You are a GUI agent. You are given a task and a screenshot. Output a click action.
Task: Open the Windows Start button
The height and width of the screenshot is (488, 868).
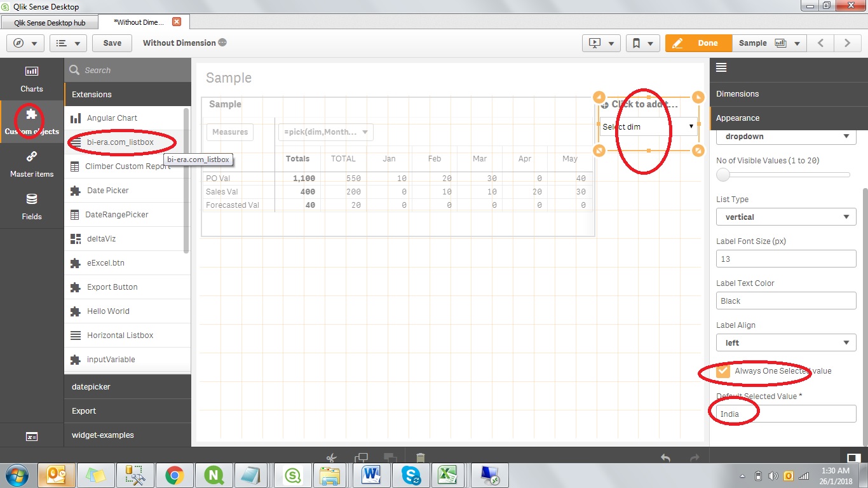17,475
